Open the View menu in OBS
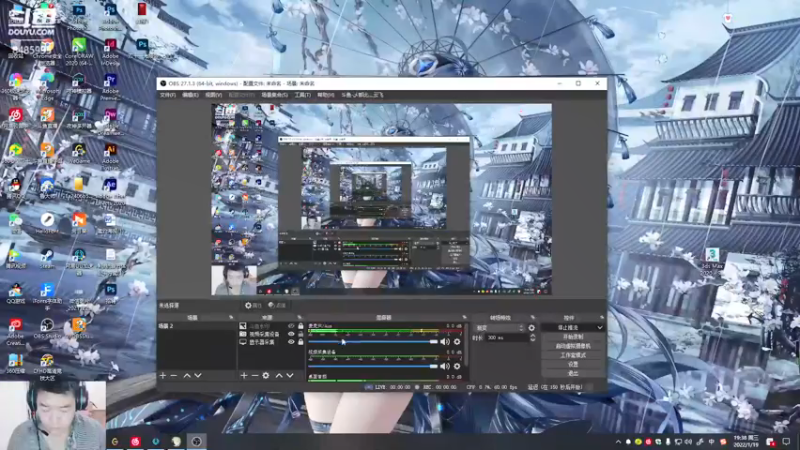 213,95
